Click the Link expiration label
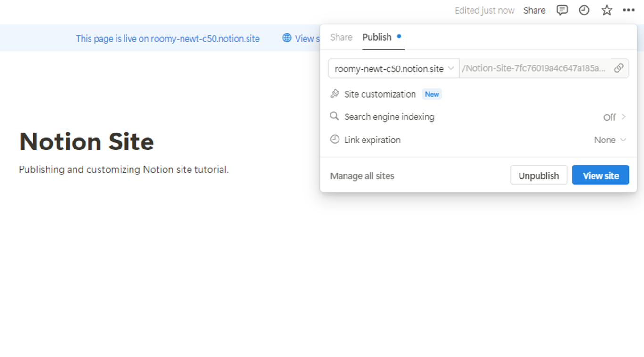Image resolution: width=644 pixels, height=357 pixels. point(372,140)
